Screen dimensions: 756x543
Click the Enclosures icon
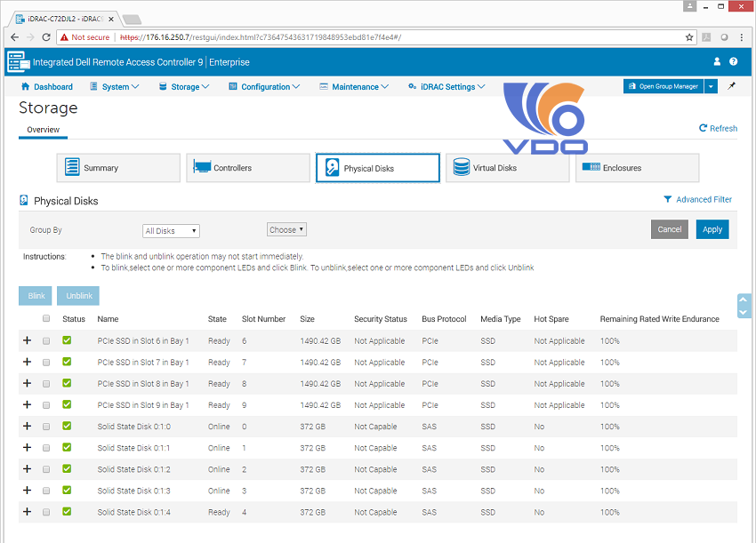[x=591, y=167]
